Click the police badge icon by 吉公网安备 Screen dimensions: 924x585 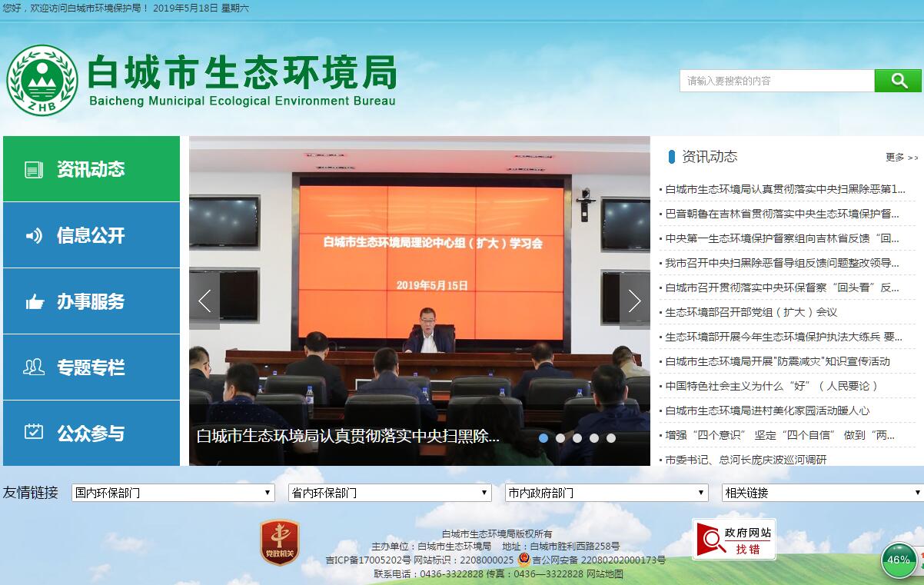(523, 560)
